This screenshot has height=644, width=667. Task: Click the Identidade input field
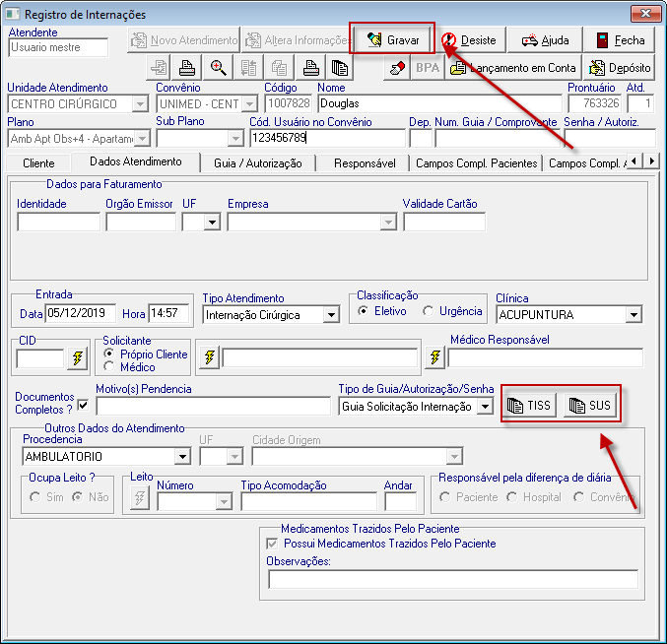58,223
